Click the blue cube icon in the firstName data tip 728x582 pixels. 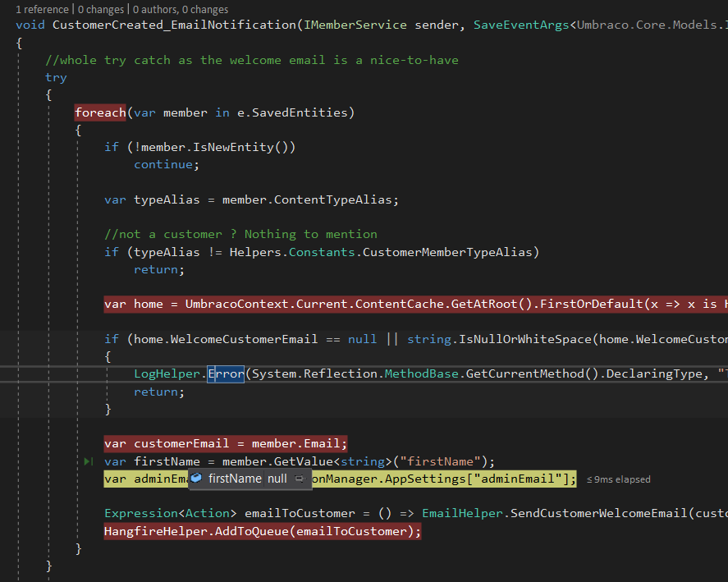tap(197, 478)
